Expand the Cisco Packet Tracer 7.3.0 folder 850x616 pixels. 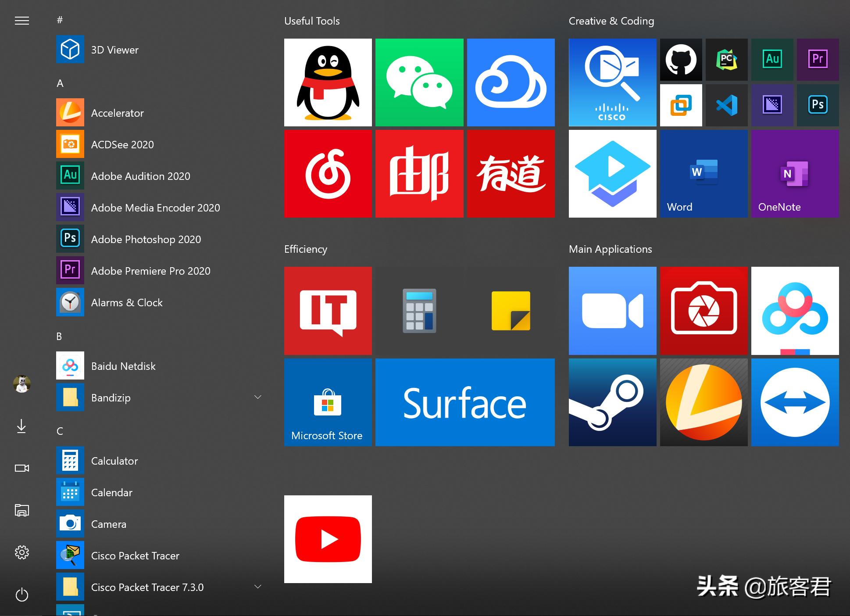pyautogui.click(x=258, y=587)
